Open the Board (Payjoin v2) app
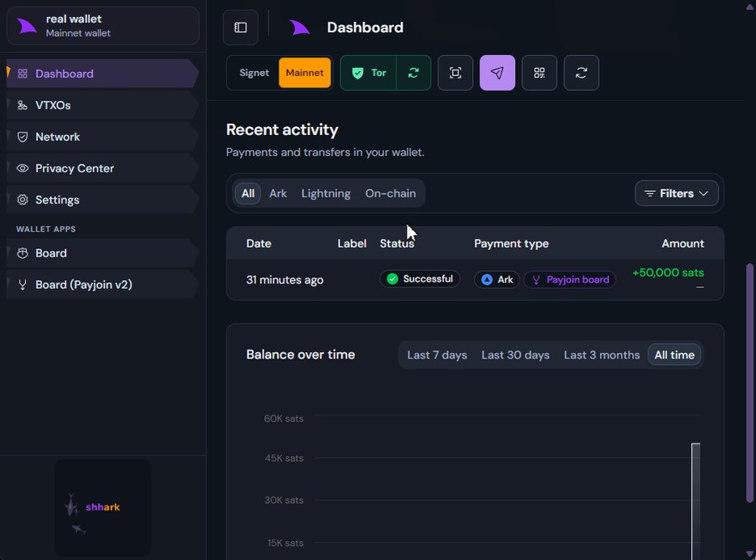This screenshot has height=560, width=756. pyautogui.click(x=102, y=285)
